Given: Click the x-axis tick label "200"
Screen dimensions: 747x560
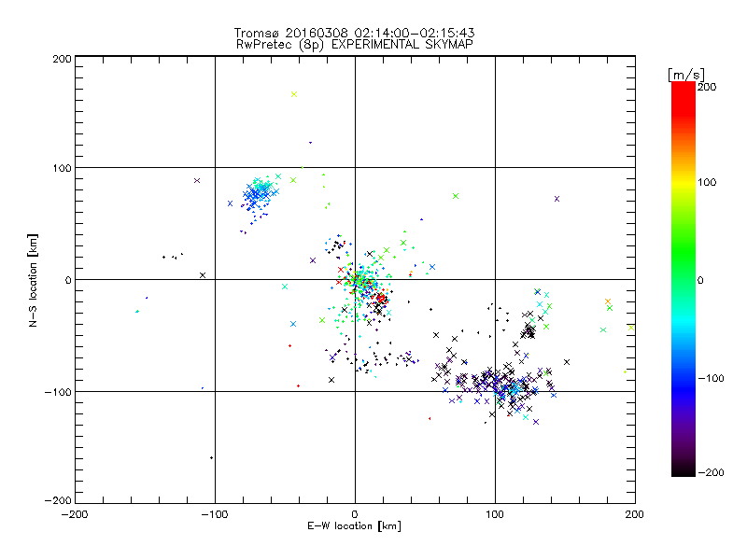Looking at the screenshot, I should coord(635,514).
